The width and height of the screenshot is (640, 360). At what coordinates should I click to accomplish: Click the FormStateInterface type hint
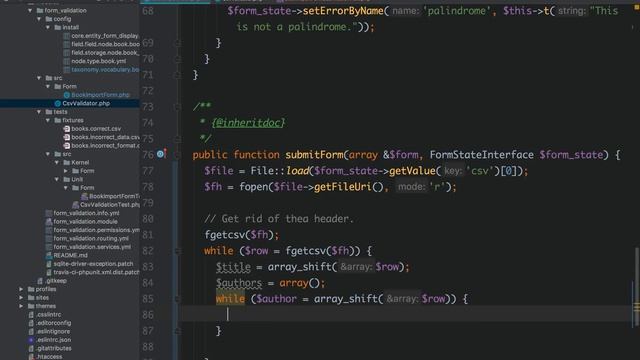(x=482, y=155)
